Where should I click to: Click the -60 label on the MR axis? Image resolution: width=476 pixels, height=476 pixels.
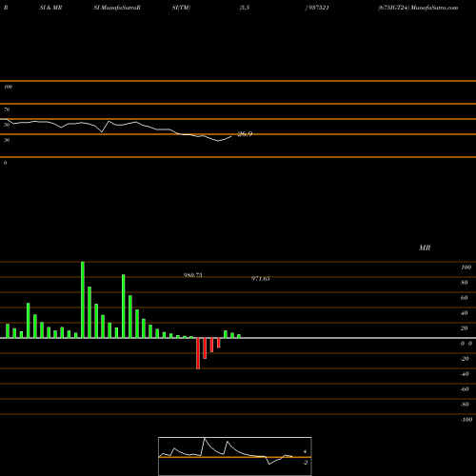[x=465, y=389]
